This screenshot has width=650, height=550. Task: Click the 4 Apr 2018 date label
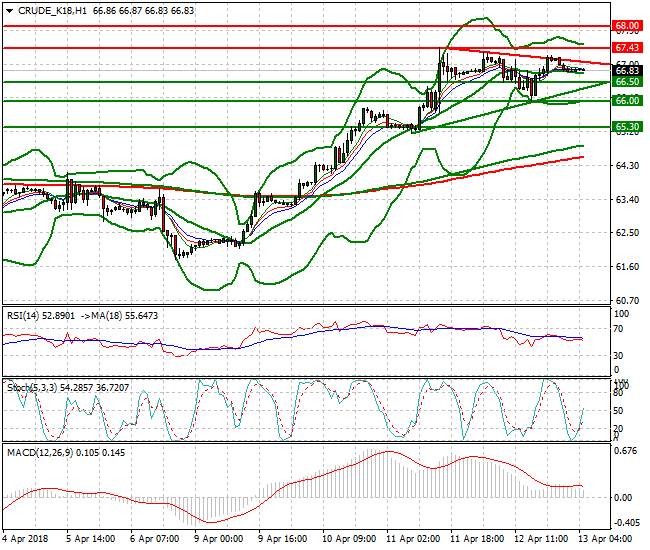pos(25,539)
